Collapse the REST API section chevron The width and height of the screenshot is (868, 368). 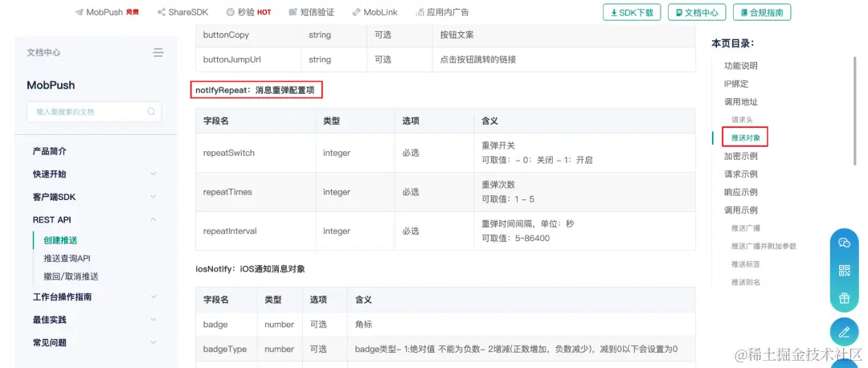pyautogui.click(x=154, y=219)
